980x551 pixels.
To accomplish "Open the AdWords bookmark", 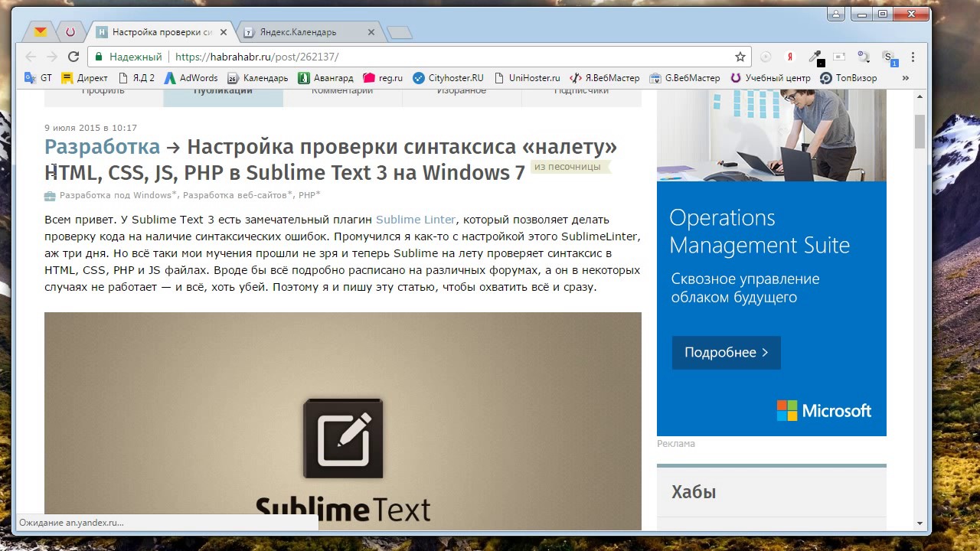I will tap(191, 77).
